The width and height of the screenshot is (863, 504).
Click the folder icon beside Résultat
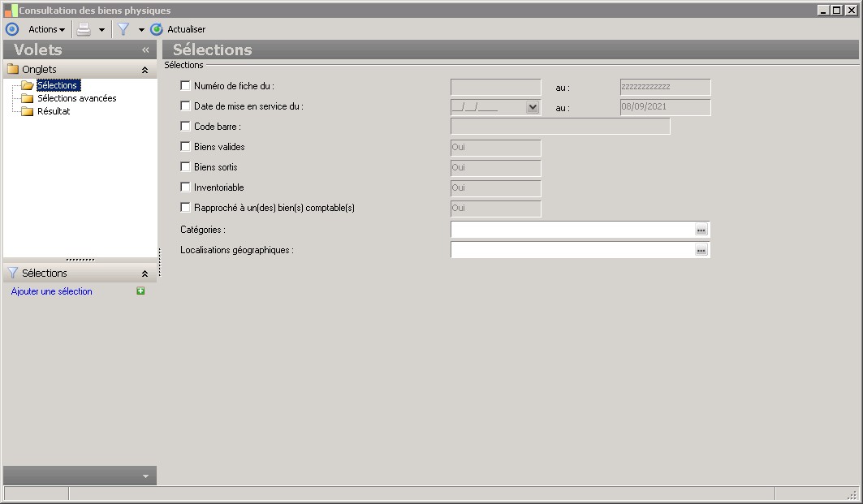pyautogui.click(x=27, y=111)
